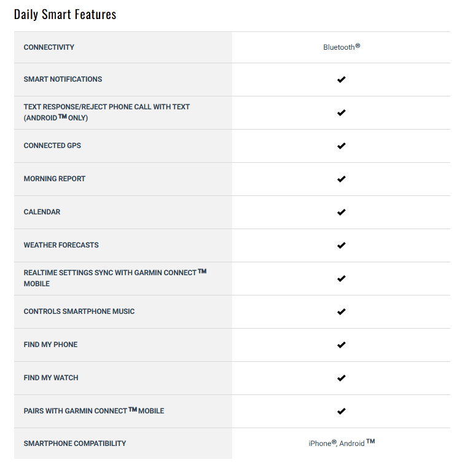Click the Weather Forecasts checkmark icon

pos(341,245)
